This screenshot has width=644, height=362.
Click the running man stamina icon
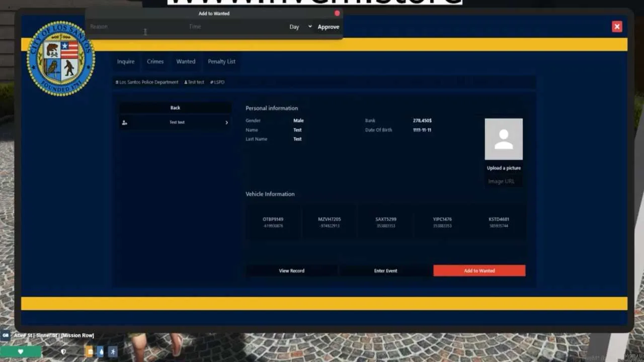[113, 352]
